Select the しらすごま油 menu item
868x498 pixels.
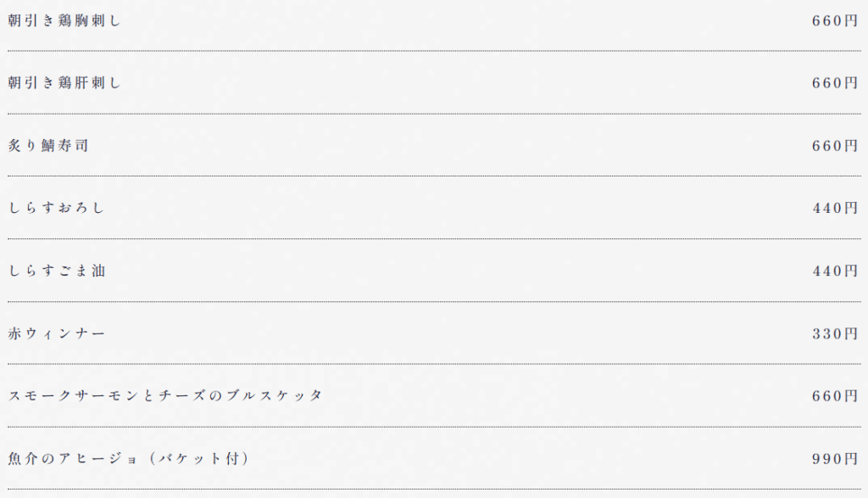click(x=57, y=271)
